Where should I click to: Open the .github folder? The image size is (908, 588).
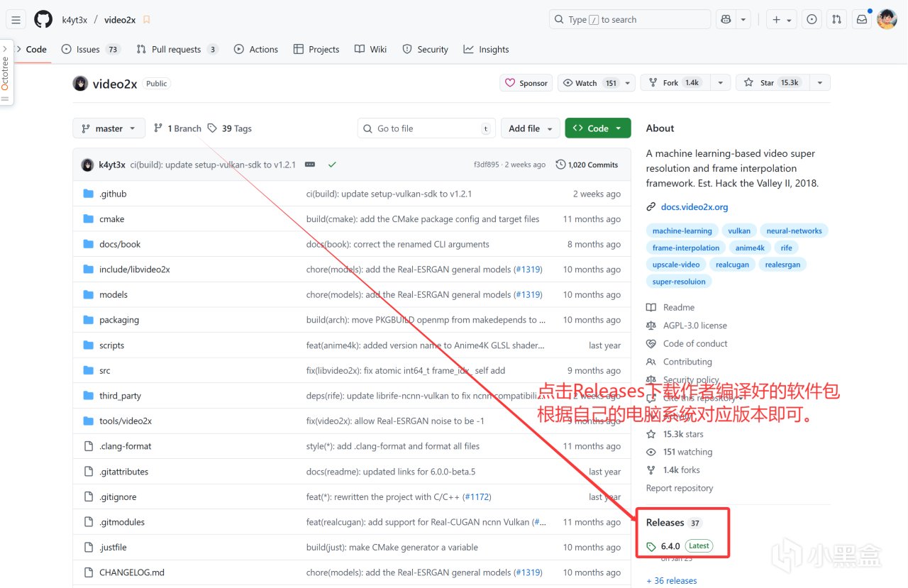tap(113, 194)
